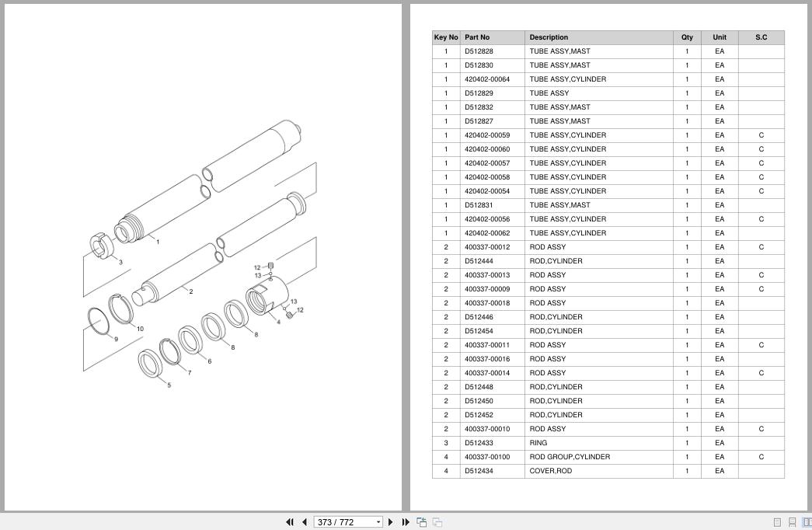Select part number D512434
Viewport: 812px width, 530px height.
point(479,471)
